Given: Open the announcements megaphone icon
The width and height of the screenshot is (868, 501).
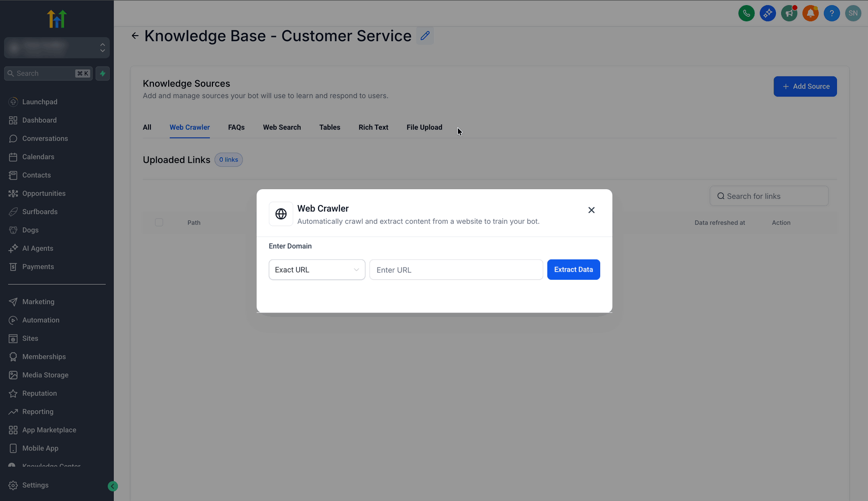Looking at the screenshot, I should (x=789, y=13).
